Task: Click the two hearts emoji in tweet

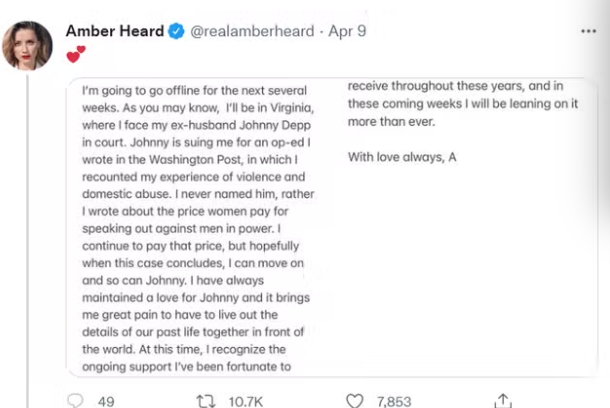Action: coord(76,53)
